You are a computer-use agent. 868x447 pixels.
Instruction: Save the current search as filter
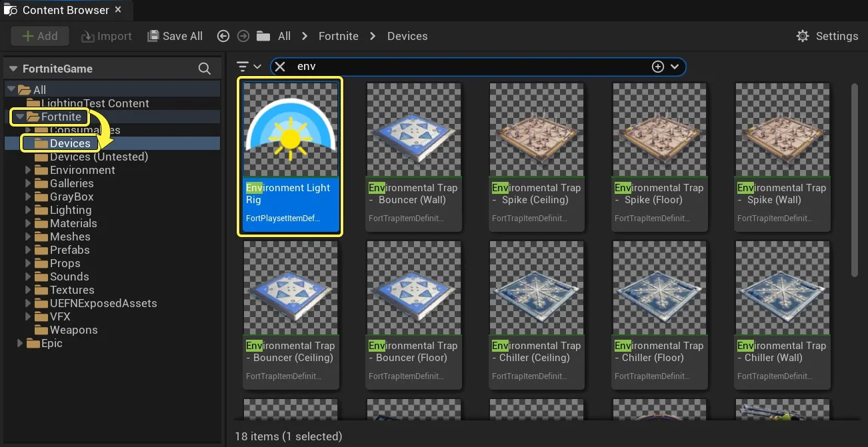click(658, 67)
